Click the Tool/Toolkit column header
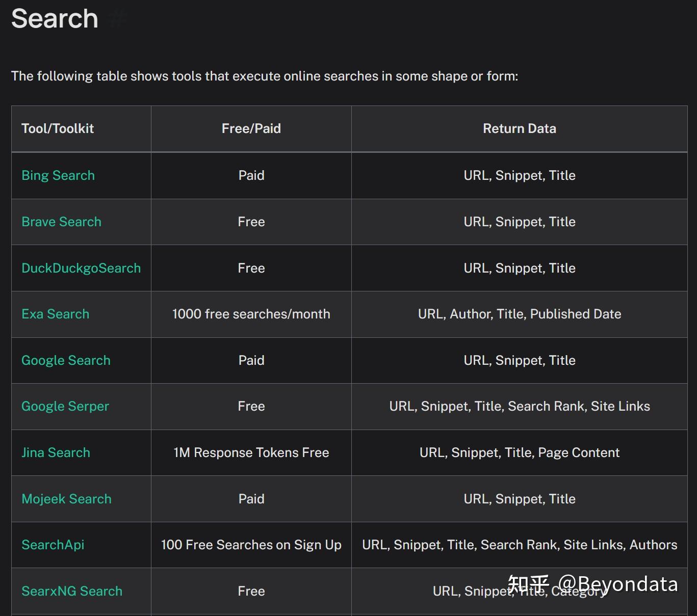The width and height of the screenshot is (697, 616). tap(58, 128)
